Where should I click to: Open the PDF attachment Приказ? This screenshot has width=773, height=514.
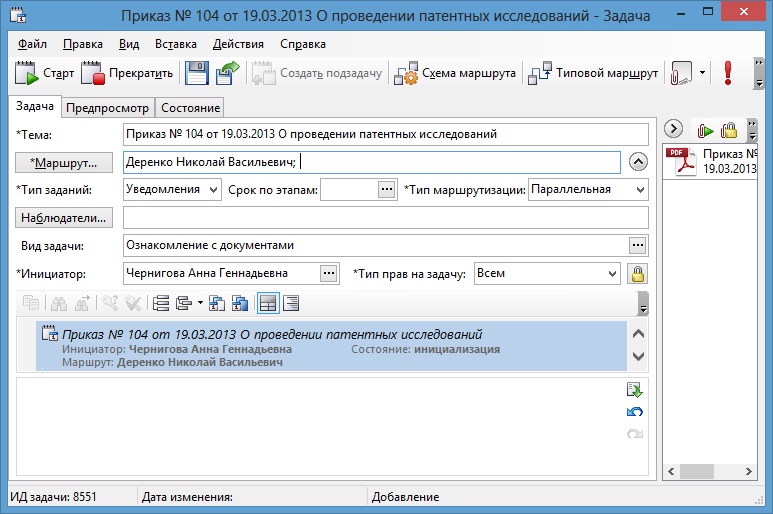click(x=714, y=161)
